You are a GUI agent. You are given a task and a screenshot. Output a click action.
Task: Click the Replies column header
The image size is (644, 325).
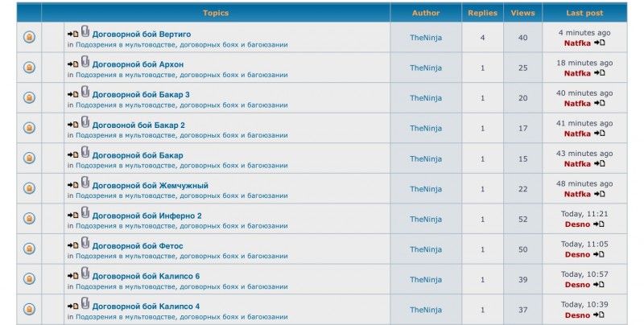click(x=482, y=13)
